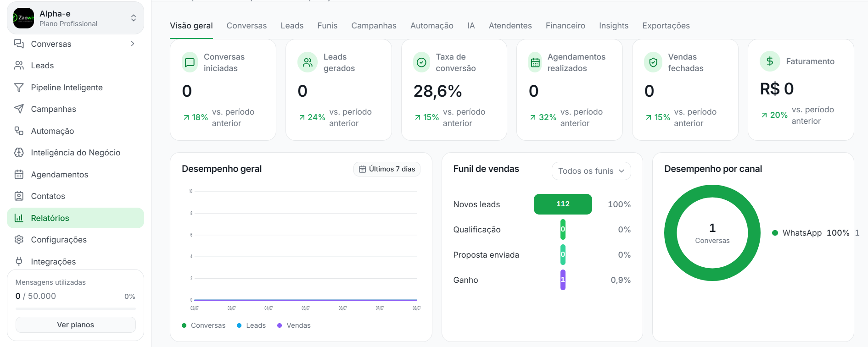Open Pipeline Inteligente in the sidebar
Image resolution: width=868 pixels, height=347 pixels.
tap(75, 87)
